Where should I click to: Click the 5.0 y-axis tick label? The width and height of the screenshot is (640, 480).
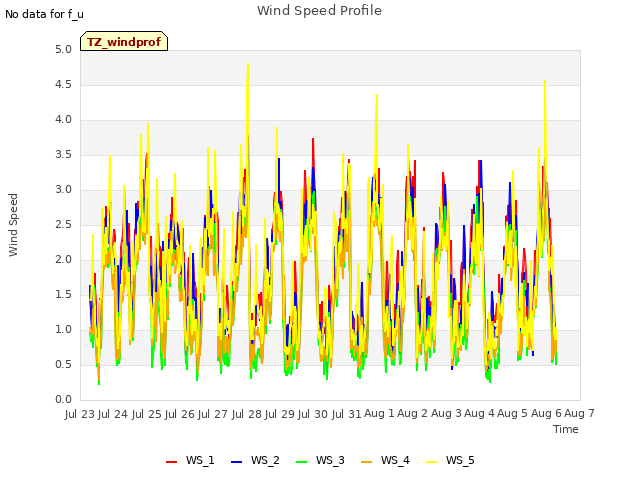pyautogui.click(x=63, y=50)
